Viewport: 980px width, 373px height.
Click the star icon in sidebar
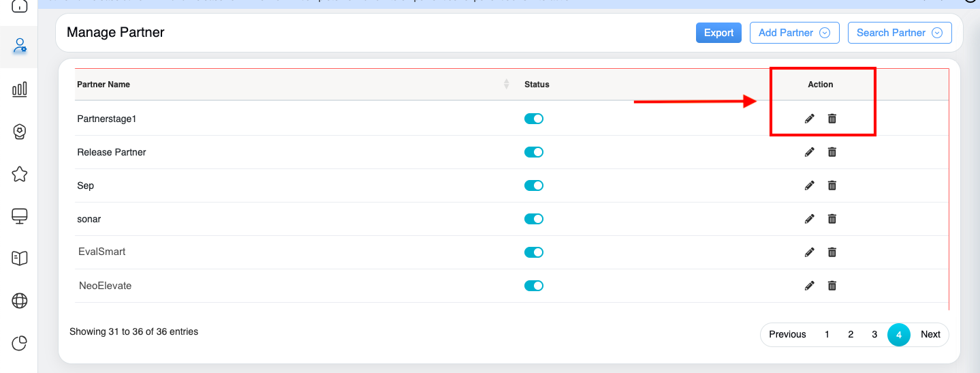pos(20,175)
